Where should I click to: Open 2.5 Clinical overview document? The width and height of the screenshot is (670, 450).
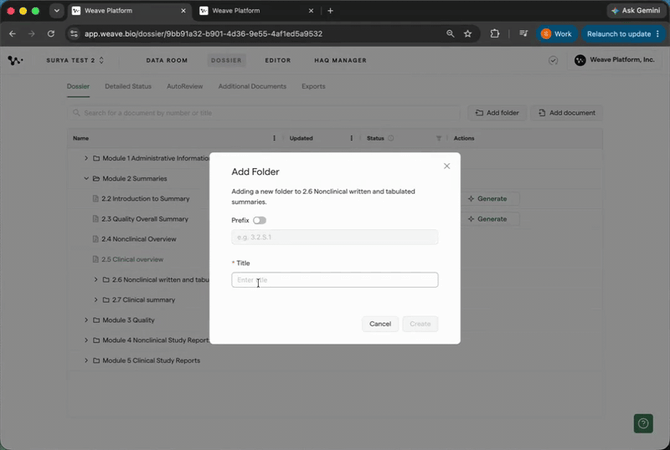click(132, 259)
